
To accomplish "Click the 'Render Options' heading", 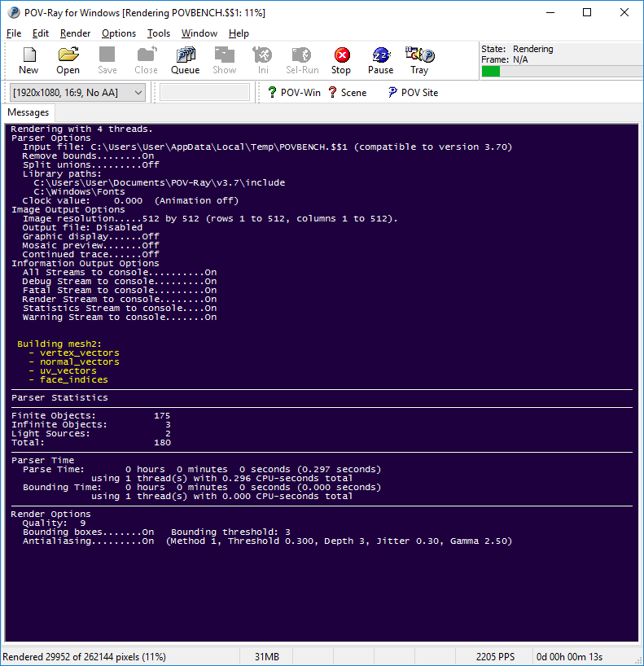I will pos(50,514).
